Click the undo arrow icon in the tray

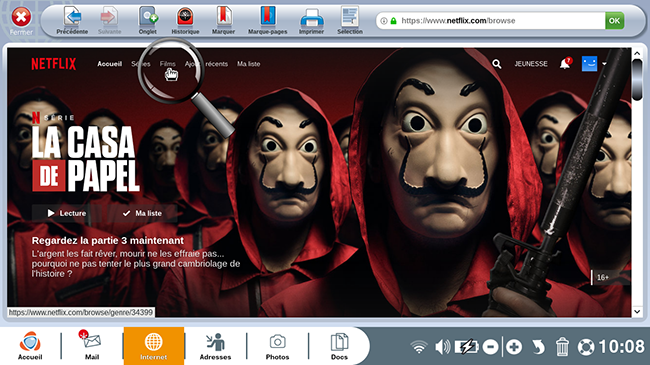pos(538,347)
